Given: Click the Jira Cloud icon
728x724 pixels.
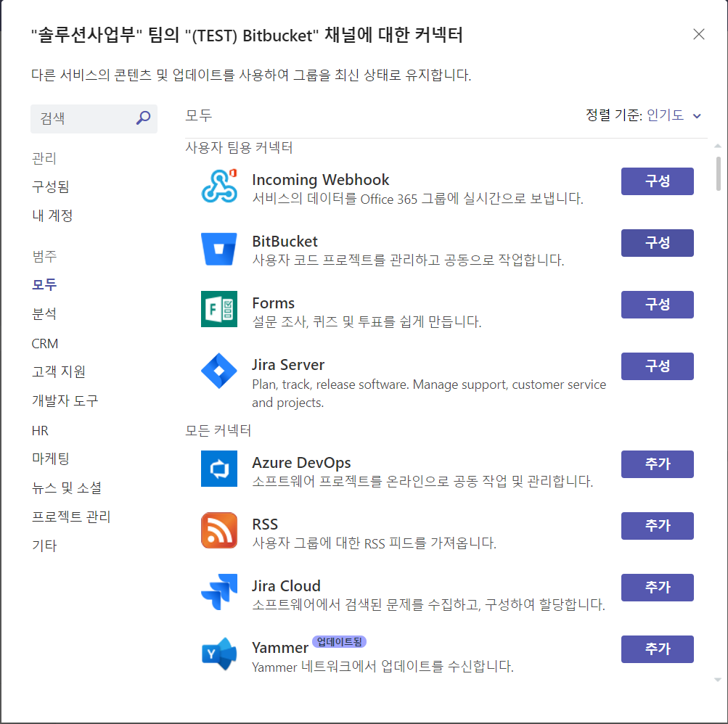Looking at the screenshot, I should pos(219,592).
